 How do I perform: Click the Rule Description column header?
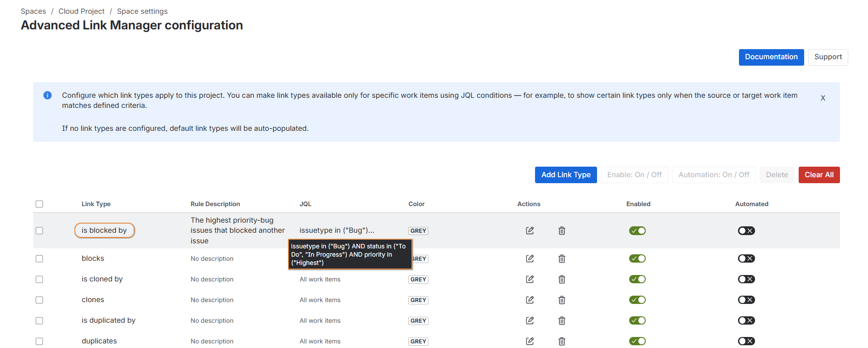coord(215,204)
